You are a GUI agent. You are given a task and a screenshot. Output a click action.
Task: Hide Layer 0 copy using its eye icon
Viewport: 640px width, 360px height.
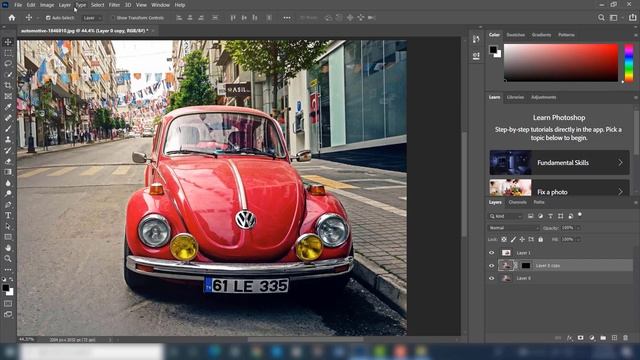click(491, 265)
